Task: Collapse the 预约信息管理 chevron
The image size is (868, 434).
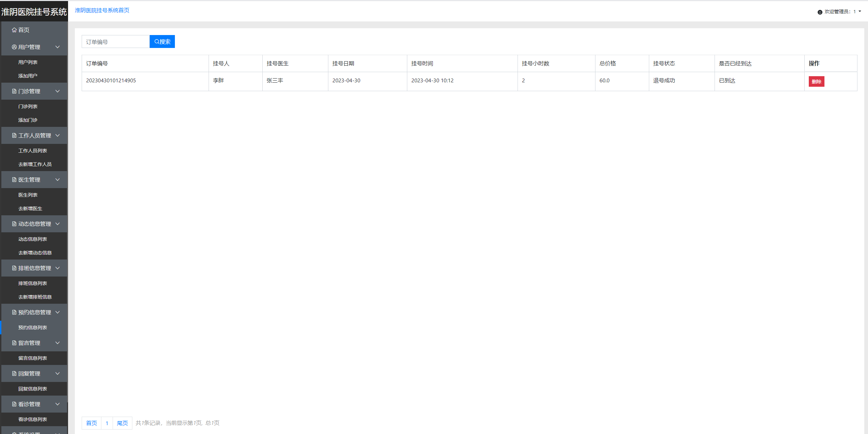Action: coord(58,312)
